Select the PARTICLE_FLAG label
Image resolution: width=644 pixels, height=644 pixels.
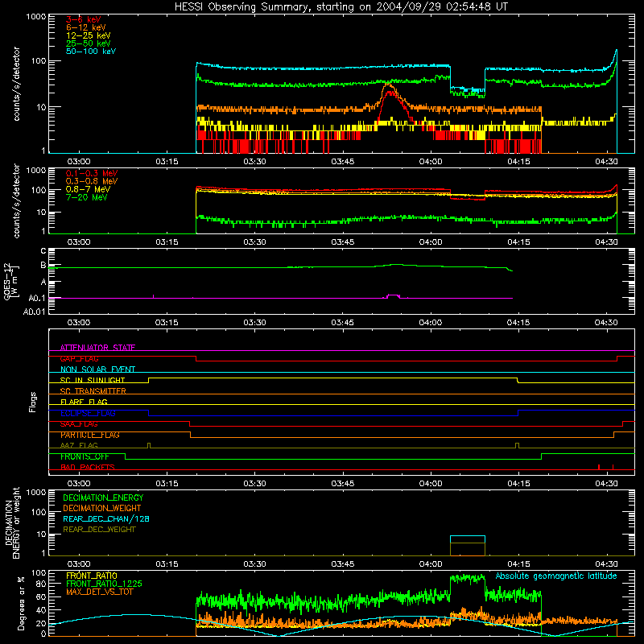click(90, 435)
